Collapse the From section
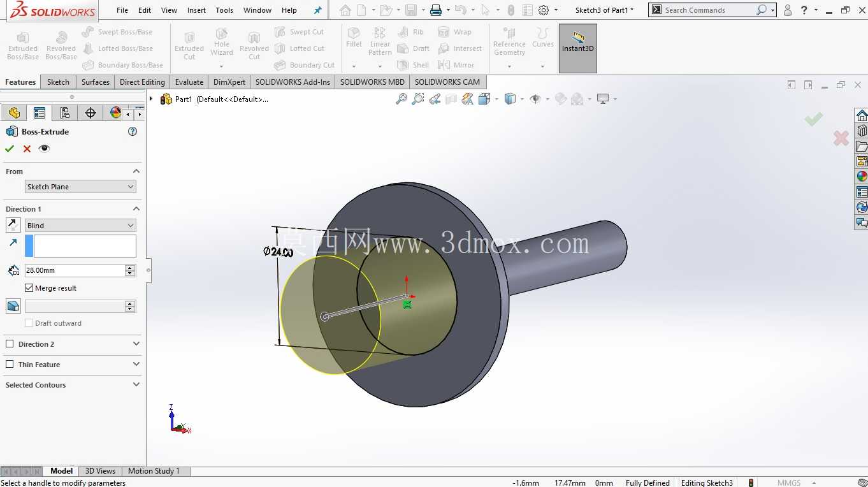The image size is (868, 487). point(136,171)
